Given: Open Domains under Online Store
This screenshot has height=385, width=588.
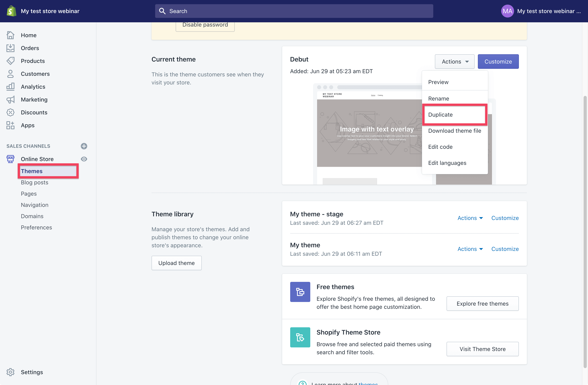Looking at the screenshot, I should (32, 216).
